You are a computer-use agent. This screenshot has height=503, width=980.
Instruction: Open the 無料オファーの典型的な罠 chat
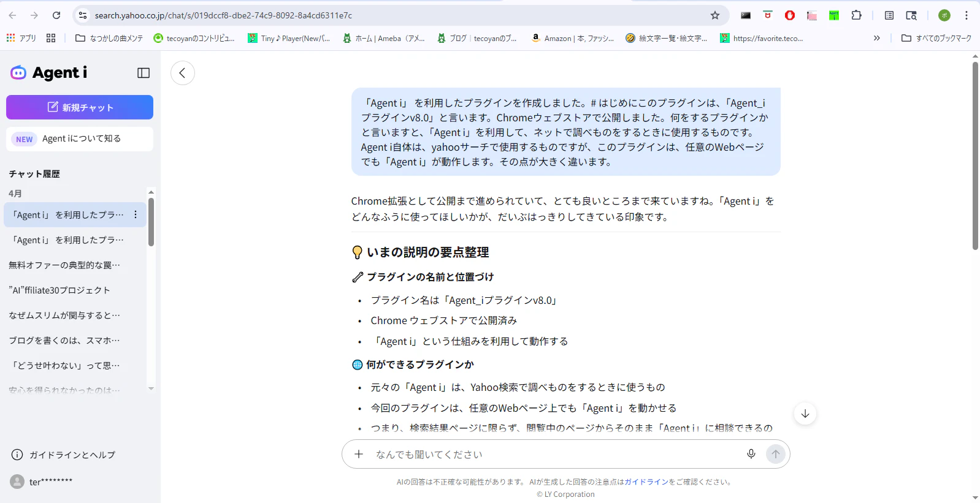point(76,265)
